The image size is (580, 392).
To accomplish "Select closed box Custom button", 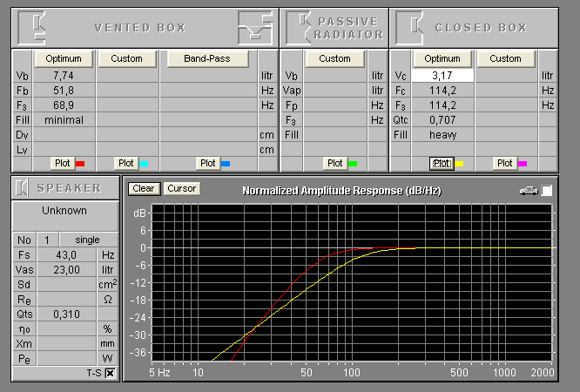I will (506, 59).
